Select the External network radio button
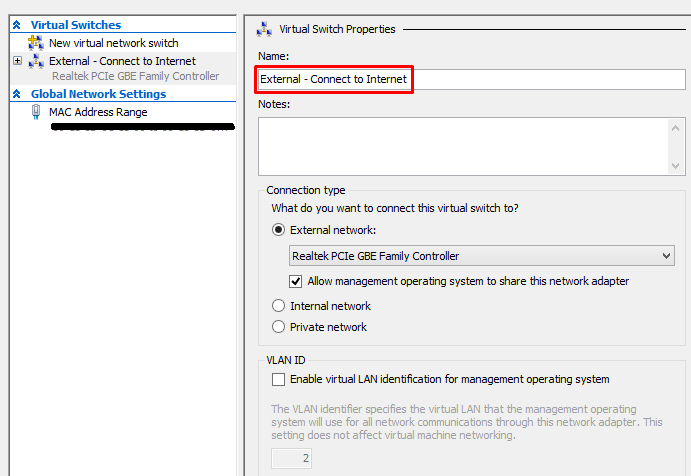This screenshot has height=476, width=691. (x=279, y=230)
